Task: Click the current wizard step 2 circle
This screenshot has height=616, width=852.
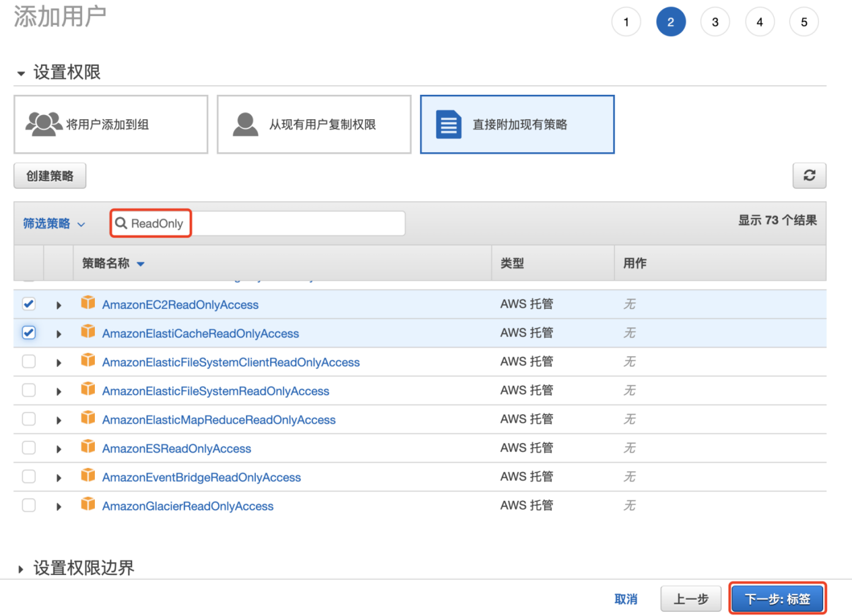Action: coord(671,22)
